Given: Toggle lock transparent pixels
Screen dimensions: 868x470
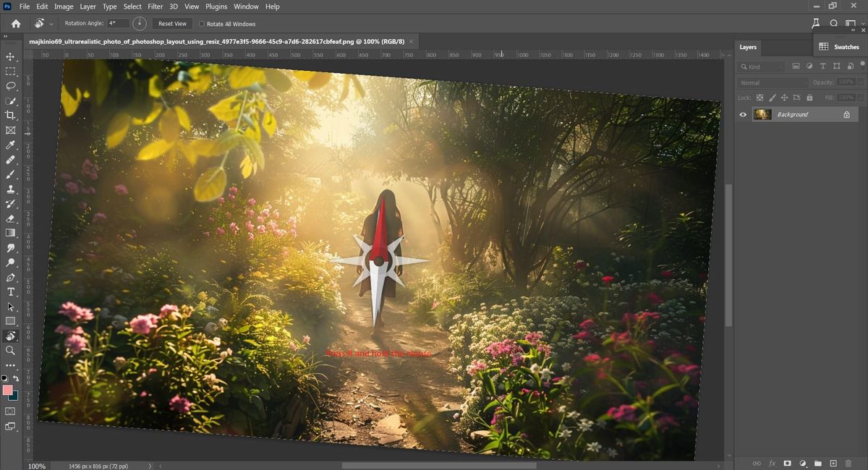Looking at the screenshot, I should click(759, 98).
